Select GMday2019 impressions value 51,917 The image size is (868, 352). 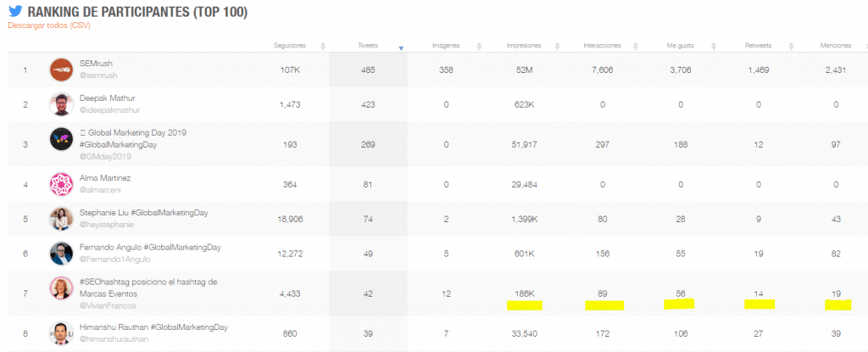point(524,145)
